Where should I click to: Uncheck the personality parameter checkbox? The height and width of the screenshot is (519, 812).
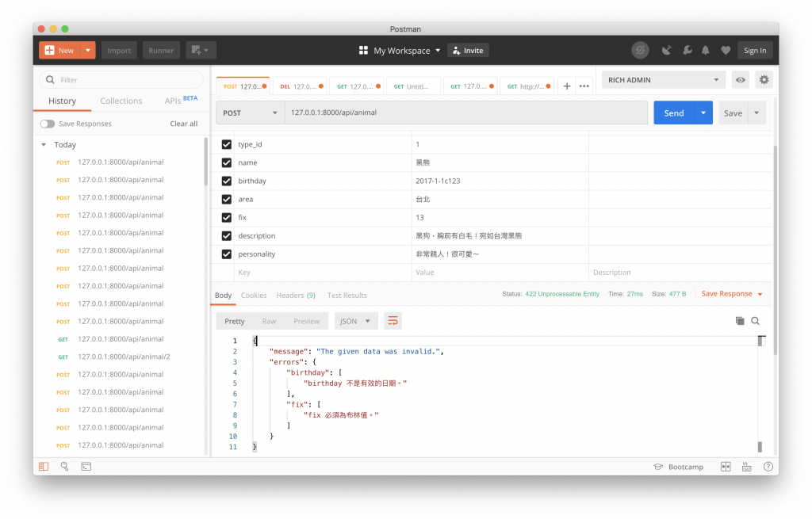click(x=226, y=254)
